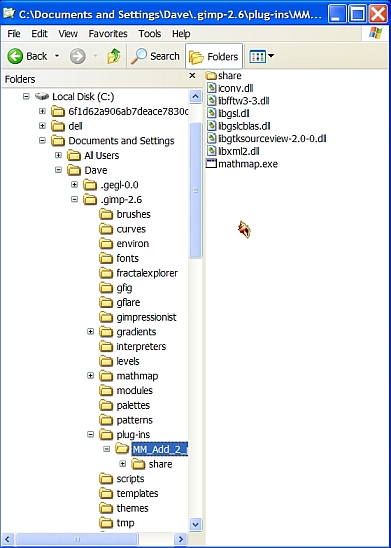Select modules folder in tree
This screenshot has width=391, height=548.
126,390
